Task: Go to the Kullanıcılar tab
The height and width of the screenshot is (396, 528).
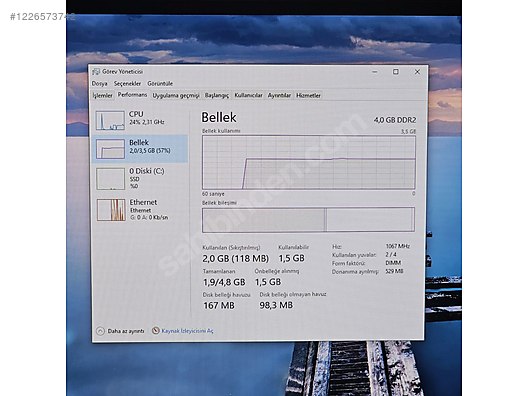Action: click(248, 96)
